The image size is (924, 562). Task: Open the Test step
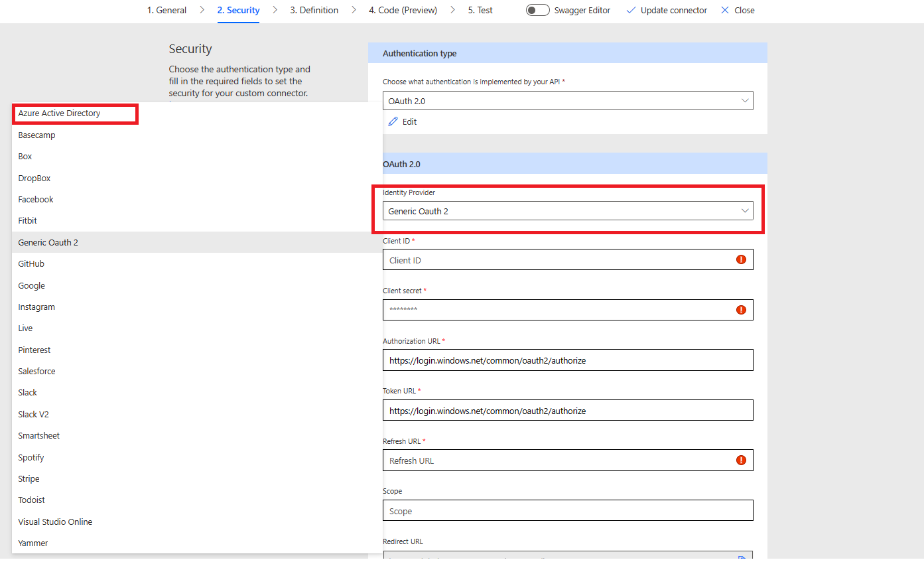[480, 10]
